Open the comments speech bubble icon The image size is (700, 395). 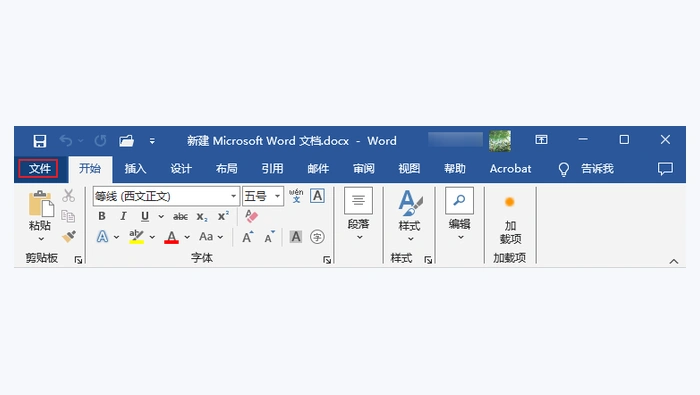click(665, 169)
